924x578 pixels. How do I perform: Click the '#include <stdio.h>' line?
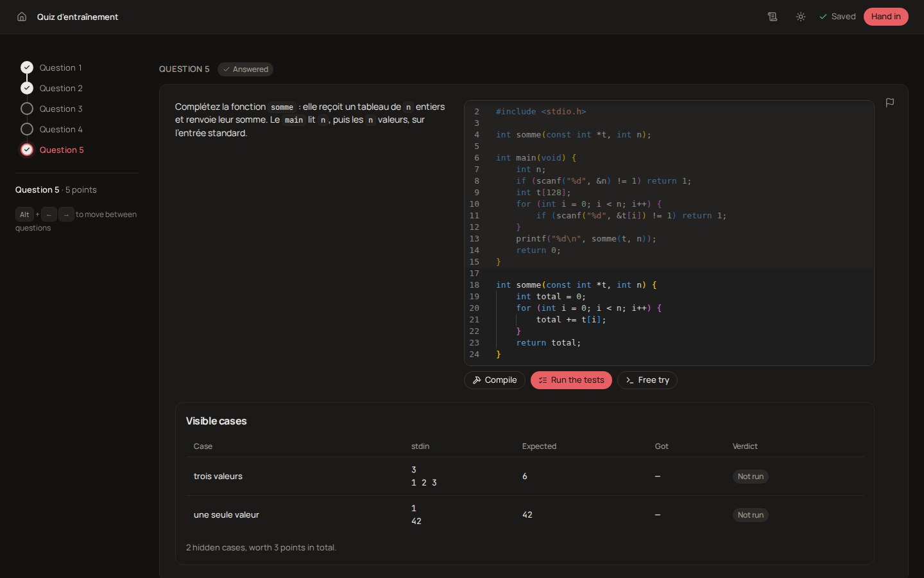pyautogui.click(x=541, y=112)
